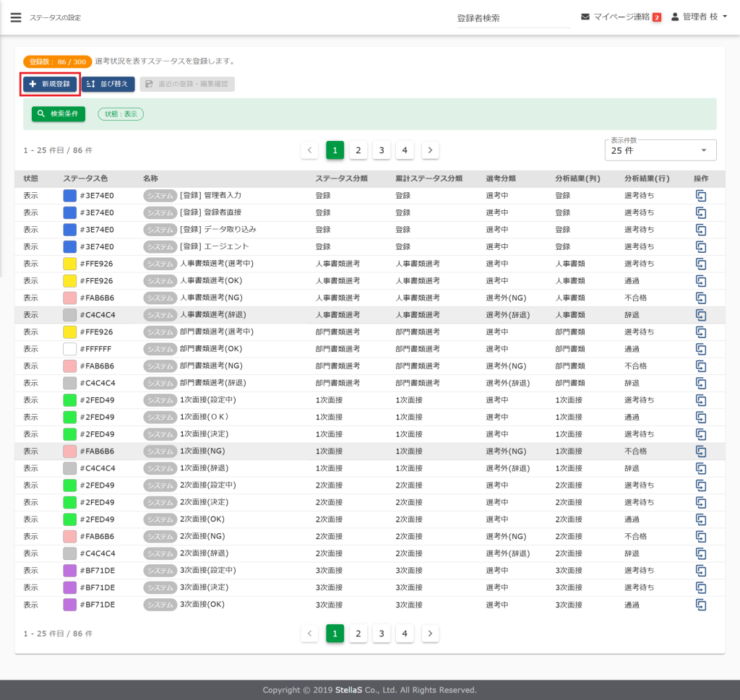The height and width of the screenshot is (700, 740).
Task: Click the copy icon for 3次面接(OK) row
Action: pos(700,605)
